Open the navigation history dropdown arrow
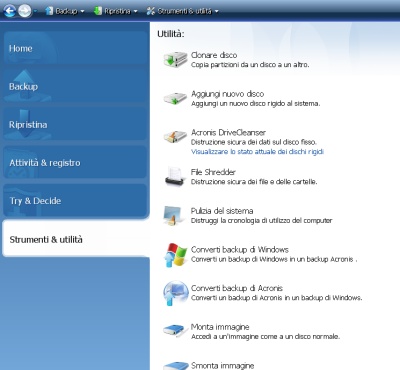This screenshot has width=400, height=370. tap(35, 12)
